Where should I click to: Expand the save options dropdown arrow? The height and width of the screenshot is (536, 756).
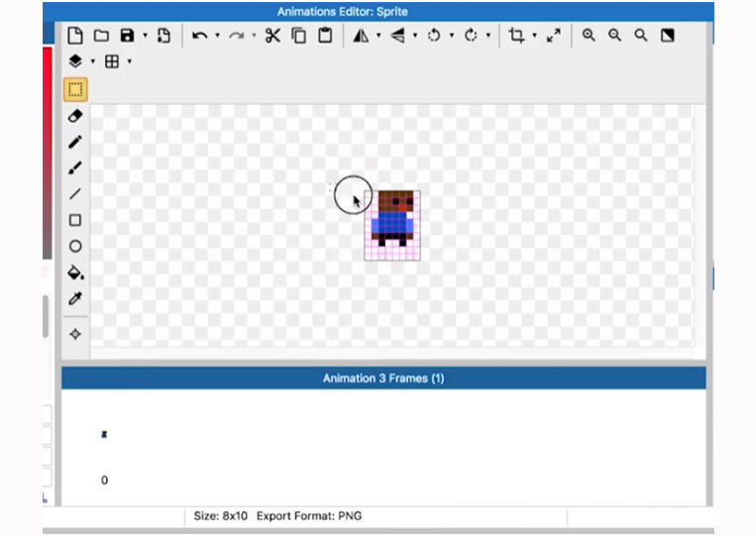[x=145, y=36]
